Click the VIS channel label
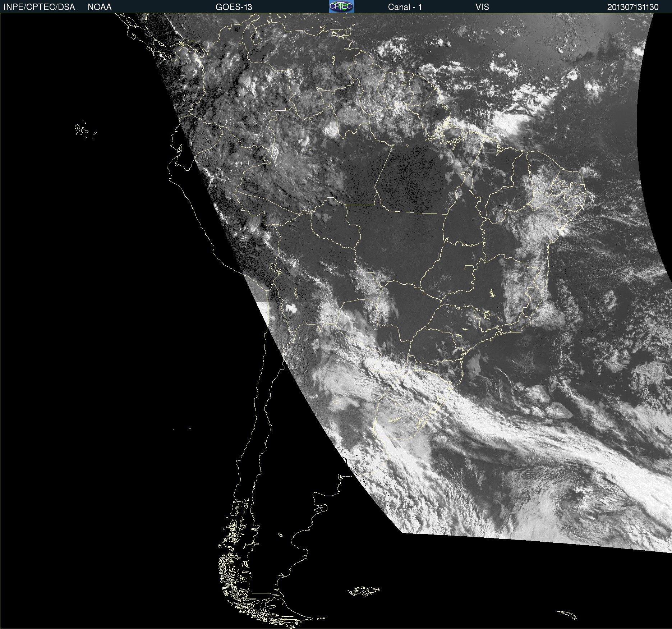 point(482,7)
